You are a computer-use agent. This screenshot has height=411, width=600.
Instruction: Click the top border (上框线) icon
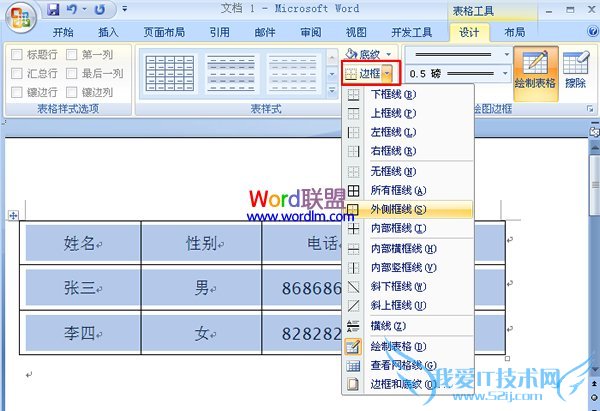click(x=354, y=114)
